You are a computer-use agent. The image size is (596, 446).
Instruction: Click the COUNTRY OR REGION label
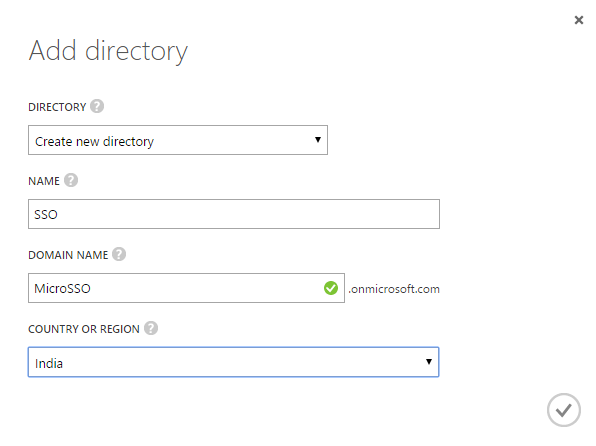(84, 329)
